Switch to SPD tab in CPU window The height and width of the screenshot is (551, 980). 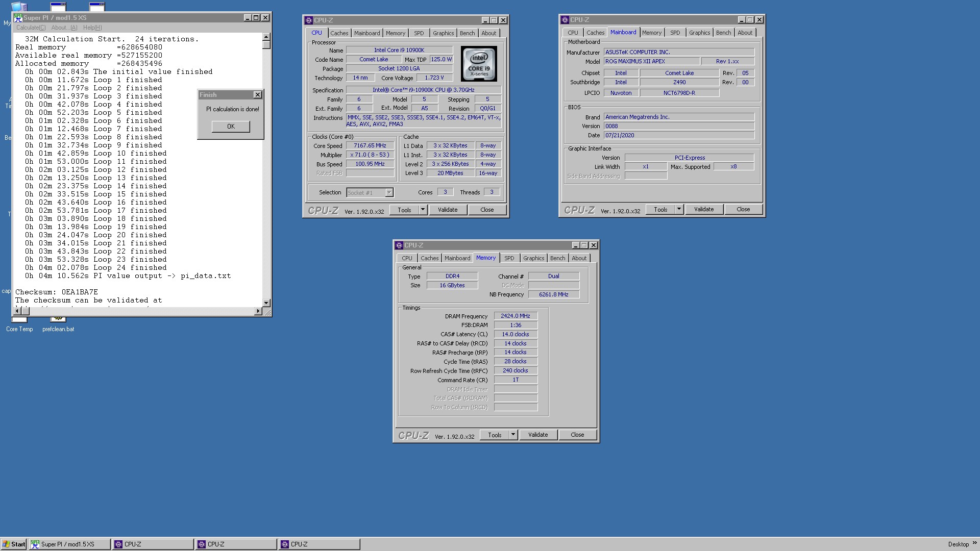point(419,33)
